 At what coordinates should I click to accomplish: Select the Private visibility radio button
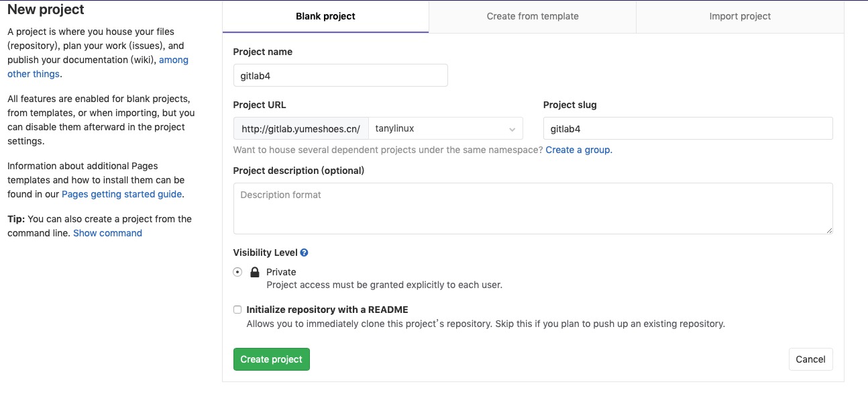pyautogui.click(x=237, y=272)
